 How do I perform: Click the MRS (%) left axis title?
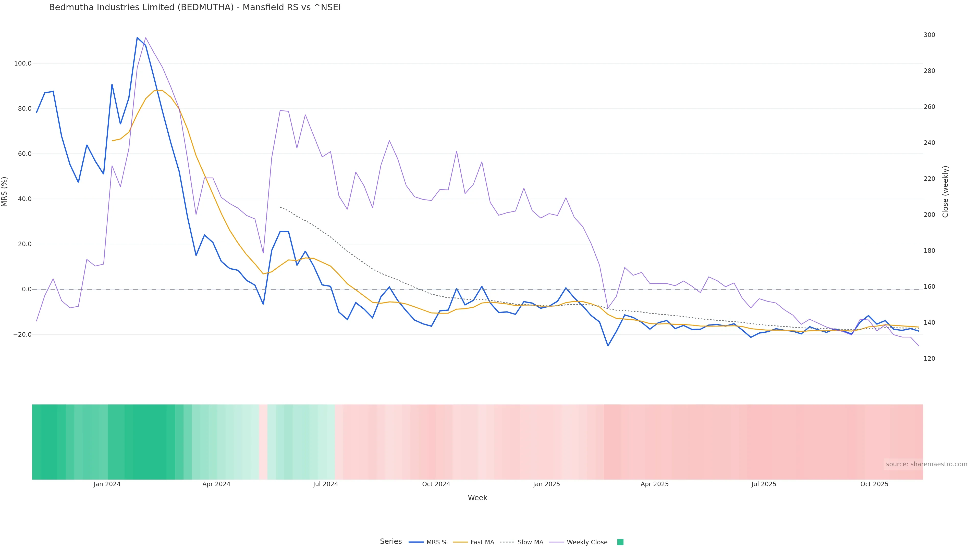[x=5, y=192]
